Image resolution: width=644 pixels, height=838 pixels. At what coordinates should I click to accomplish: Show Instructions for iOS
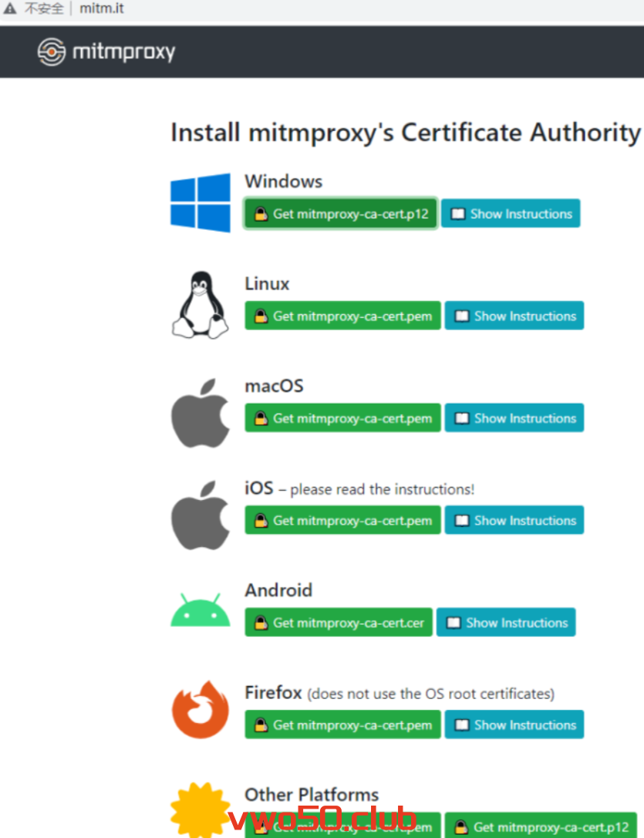(514, 521)
